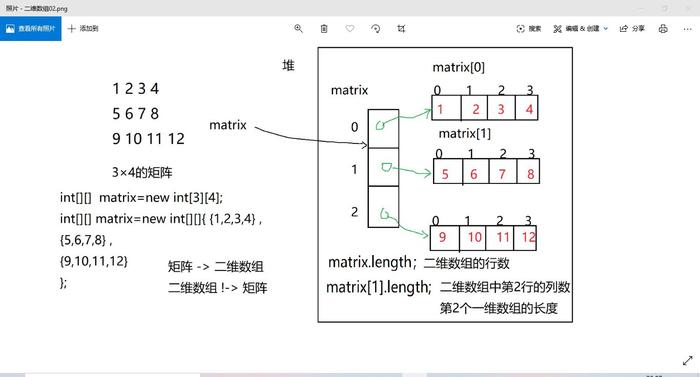Open the 添加到 option
The image size is (700, 377).
click(83, 29)
